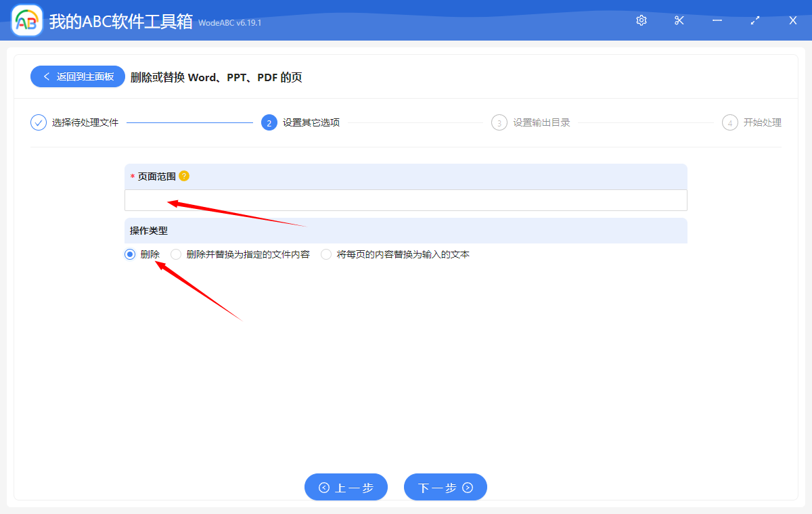This screenshot has width=812, height=514.
Task: Select the 删除 operation radio button
Action: point(129,254)
